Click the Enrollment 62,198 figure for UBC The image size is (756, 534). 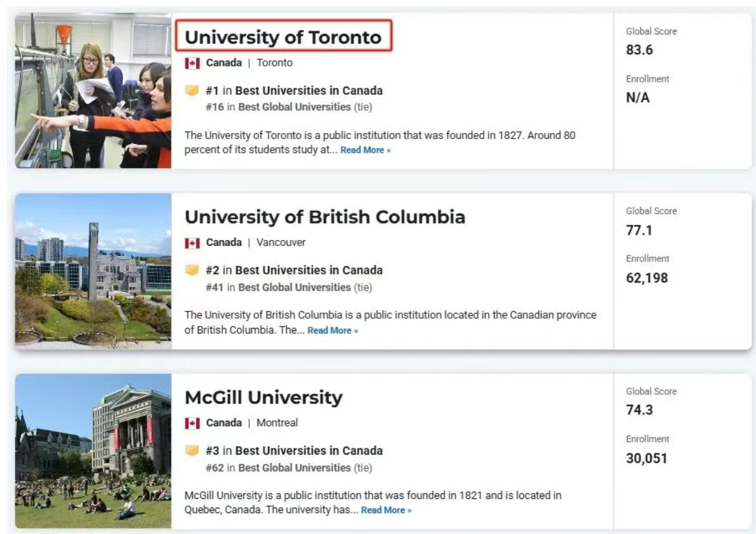[647, 278]
